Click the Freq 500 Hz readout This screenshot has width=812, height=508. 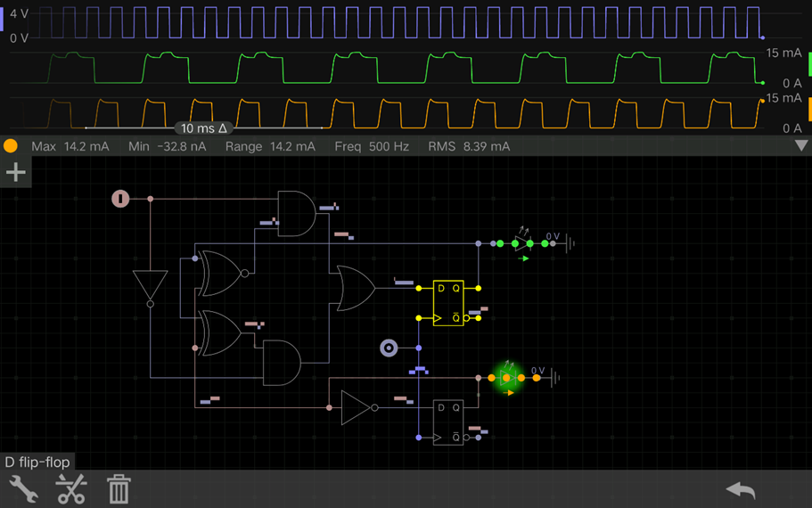click(372, 146)
